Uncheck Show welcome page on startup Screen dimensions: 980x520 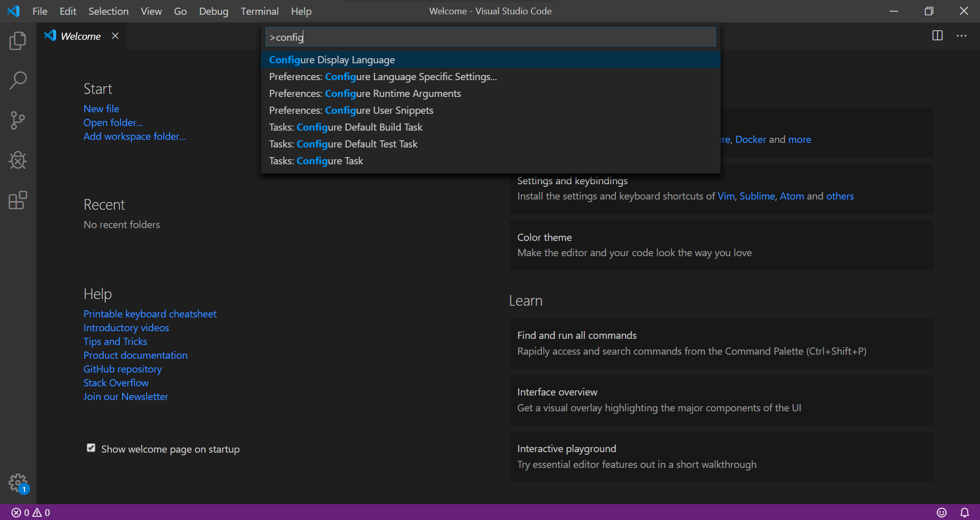coord(91,448)
